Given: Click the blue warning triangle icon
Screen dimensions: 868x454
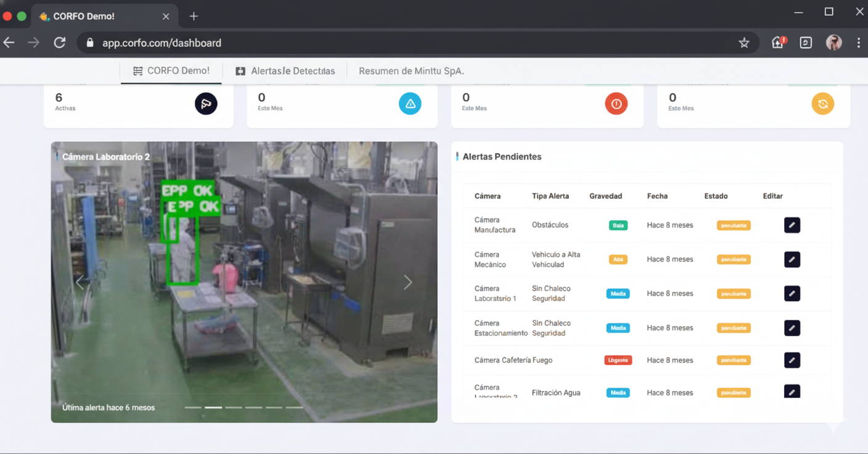Looking at the screenshot, I should [x=410, y=104].
